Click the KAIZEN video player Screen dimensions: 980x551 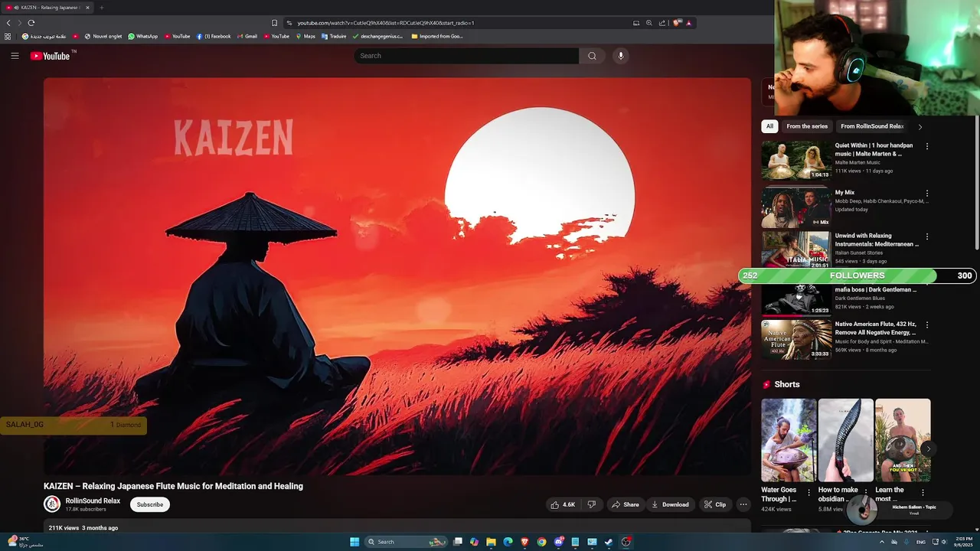tap(397, 276)
